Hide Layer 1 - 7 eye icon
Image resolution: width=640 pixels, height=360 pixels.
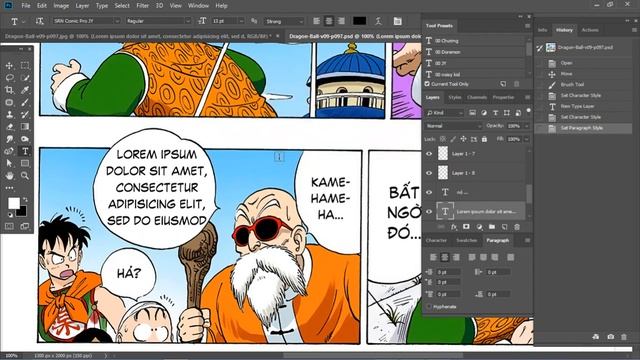pos(429,154)
